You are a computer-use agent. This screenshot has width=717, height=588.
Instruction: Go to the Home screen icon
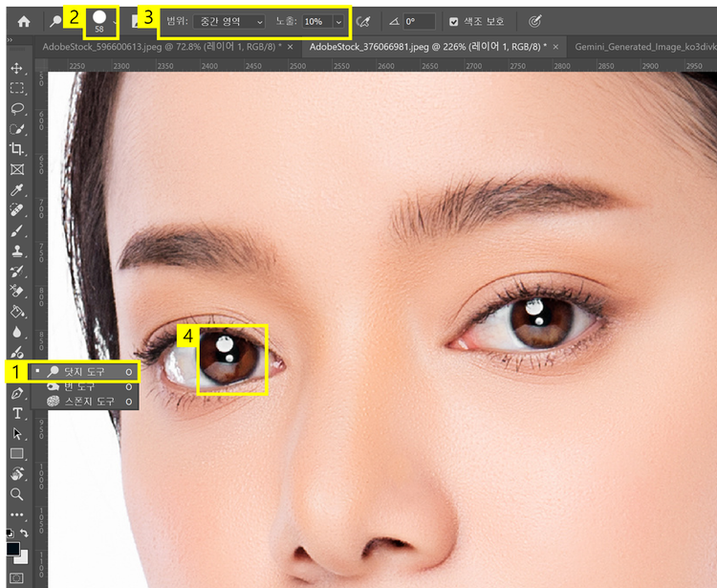pos(24,21)
